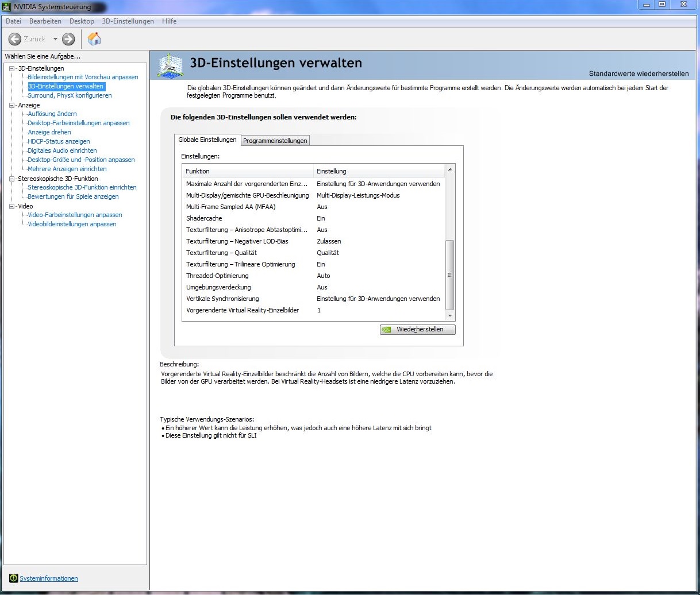The image size is (700, 595).
Task: Click the Systeminformationen icon
Action: coord(14,578)
